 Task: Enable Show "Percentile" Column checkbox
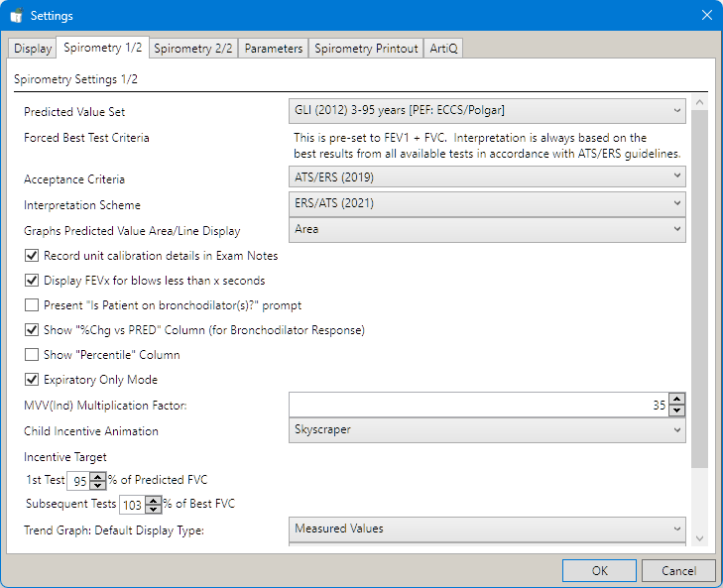coord(31,355)
